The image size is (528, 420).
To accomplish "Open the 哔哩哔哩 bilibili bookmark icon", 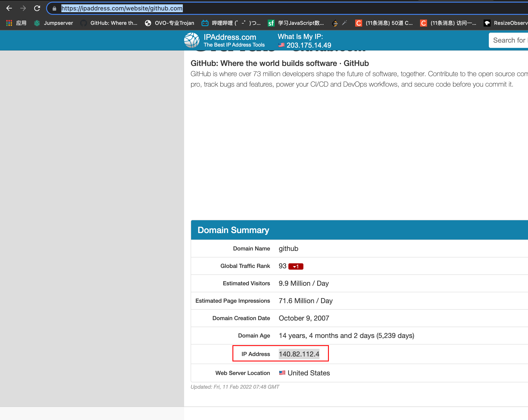I will pyautogui.click(x=205, y=23).
